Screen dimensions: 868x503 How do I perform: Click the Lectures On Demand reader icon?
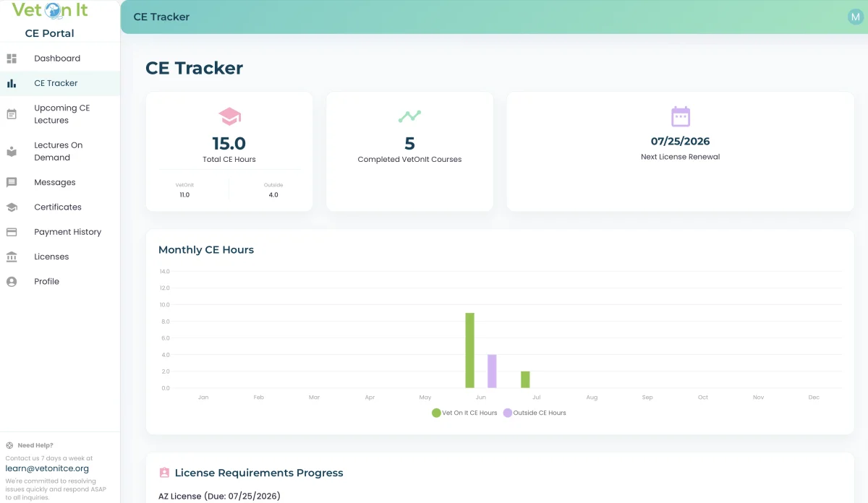[x=12, y=152]
